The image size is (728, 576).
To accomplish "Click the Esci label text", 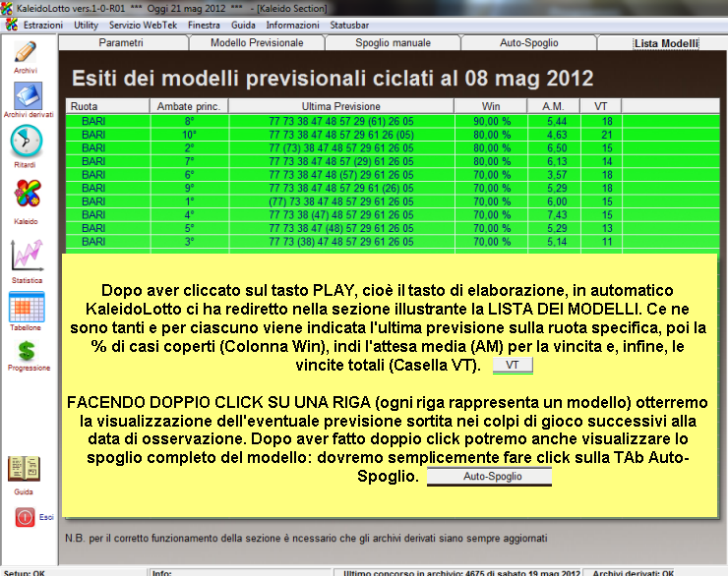I will [x=46, y=517].
